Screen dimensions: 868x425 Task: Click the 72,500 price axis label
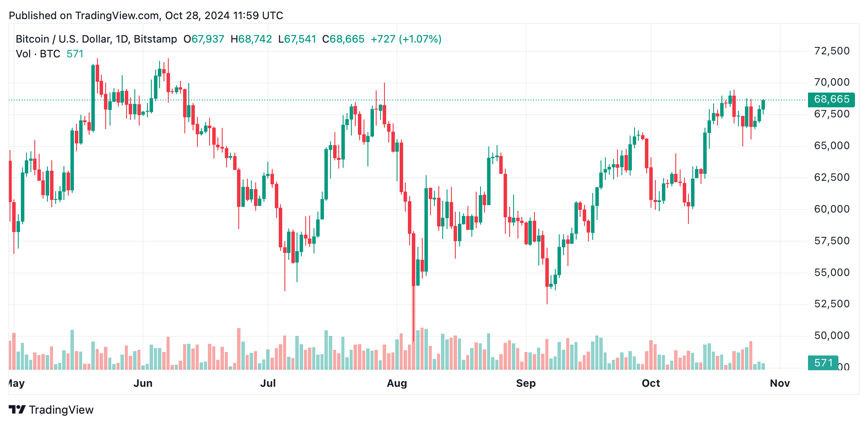pos(831,51)
